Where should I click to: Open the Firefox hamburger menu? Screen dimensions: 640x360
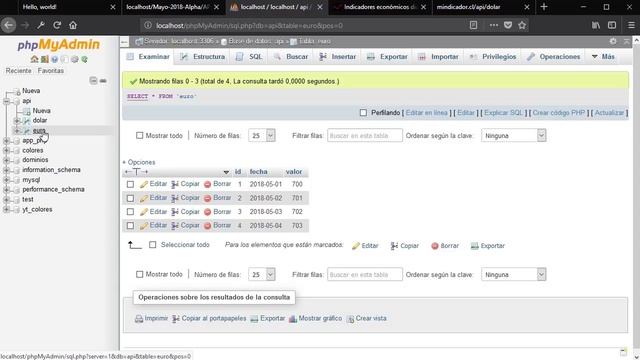pyautogui.click(x=631, y=25)
